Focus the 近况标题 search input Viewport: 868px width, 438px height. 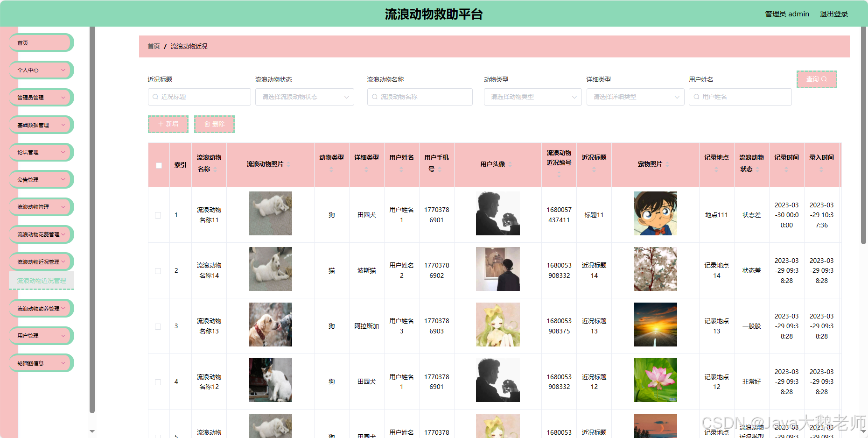[199, 97]
